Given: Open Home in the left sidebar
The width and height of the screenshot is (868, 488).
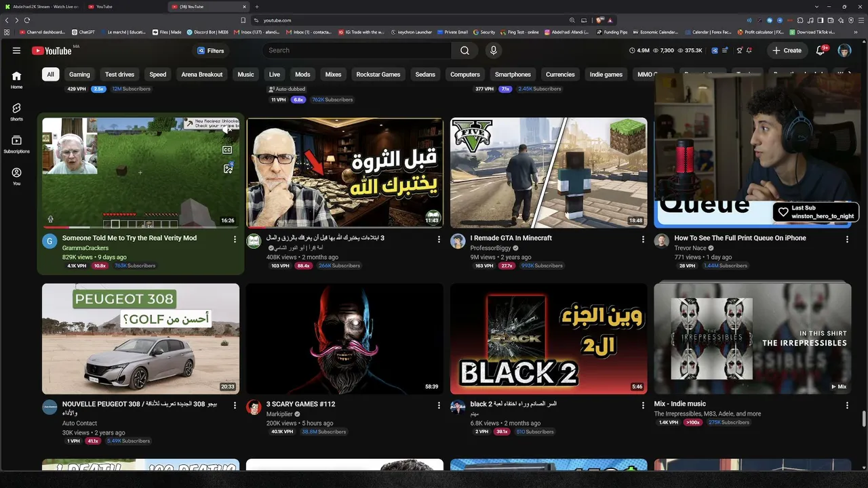Looking at the screenshot, I should pyautogui.click(x=16, y=80).
